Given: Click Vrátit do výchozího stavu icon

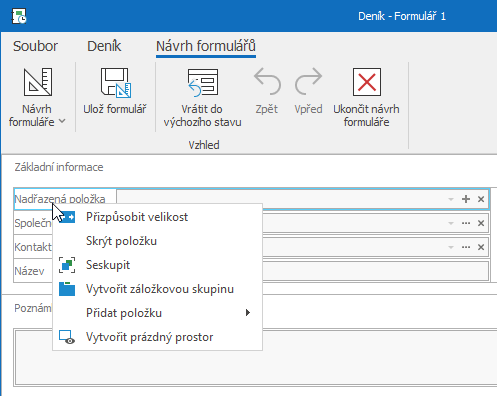Looking at the screenshot, I should [203, 83].
